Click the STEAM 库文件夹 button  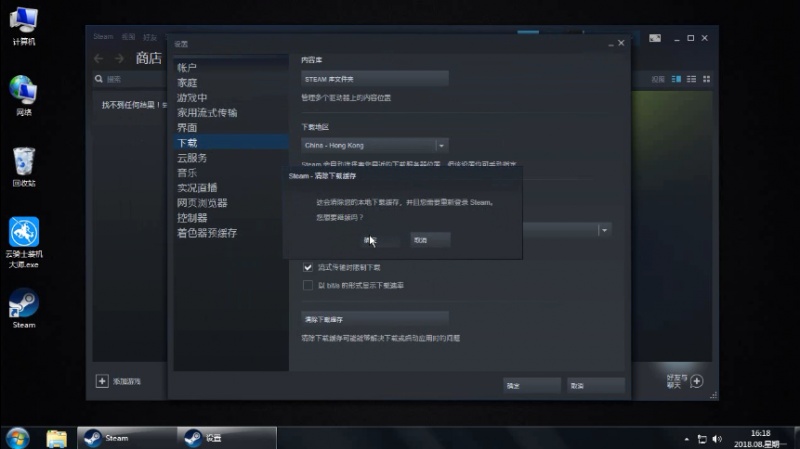[374, 79]
